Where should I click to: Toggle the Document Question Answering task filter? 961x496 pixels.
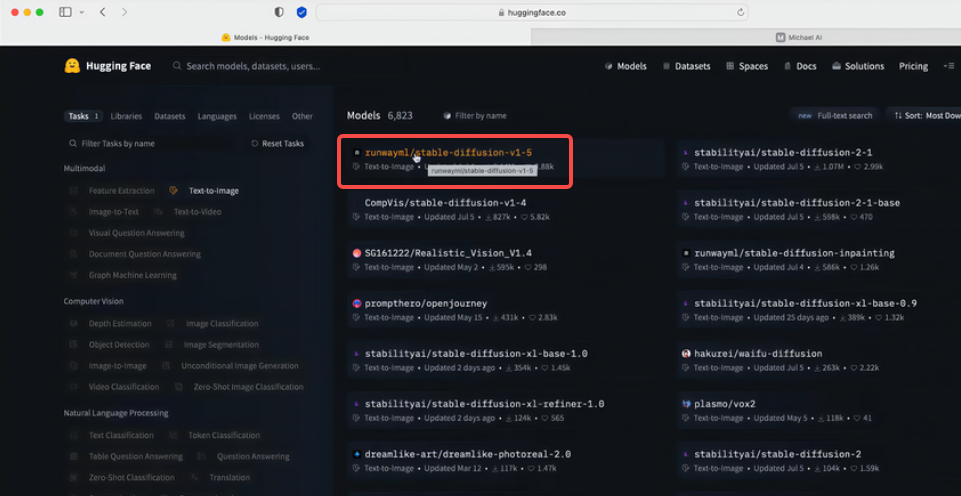135,254
